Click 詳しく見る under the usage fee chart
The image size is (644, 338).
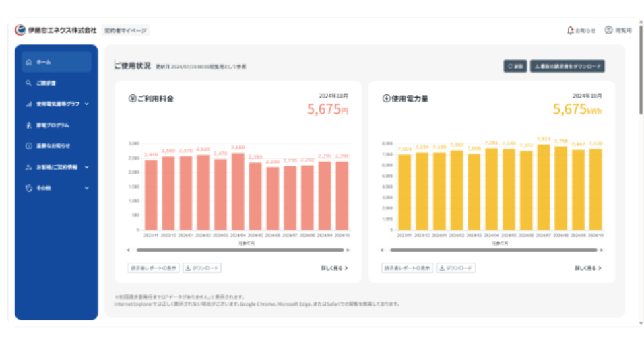pos(334,268)
